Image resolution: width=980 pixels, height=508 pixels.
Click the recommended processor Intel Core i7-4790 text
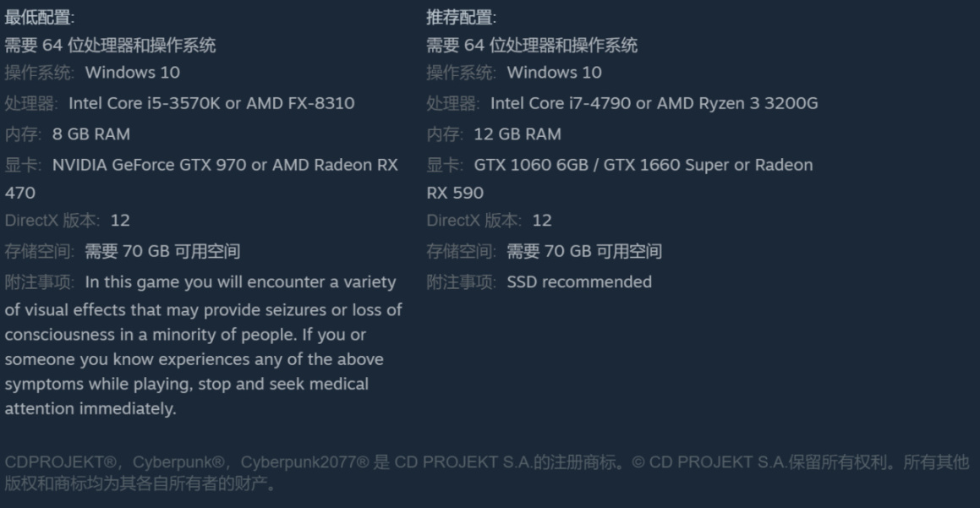(560, 103)
